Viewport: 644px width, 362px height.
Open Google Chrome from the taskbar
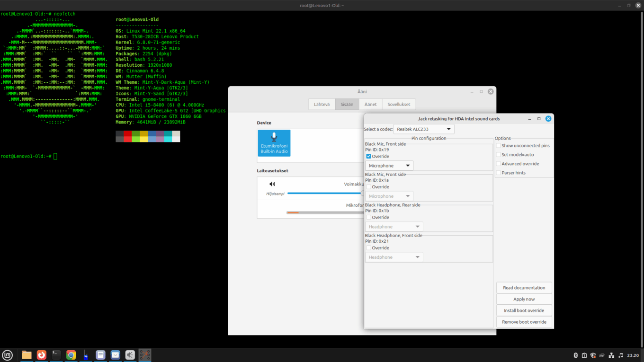tap(71, 355)
